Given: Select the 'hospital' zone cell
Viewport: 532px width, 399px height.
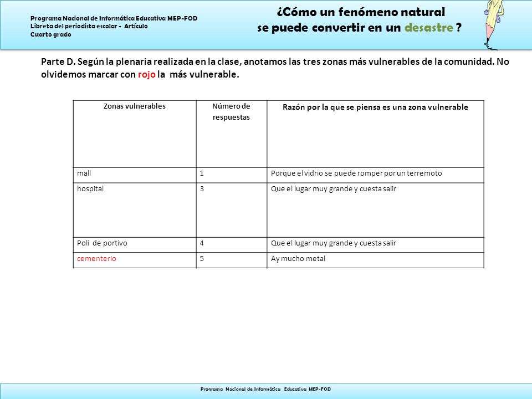Looking at the screenshot, I should click(x=135, y=210).
